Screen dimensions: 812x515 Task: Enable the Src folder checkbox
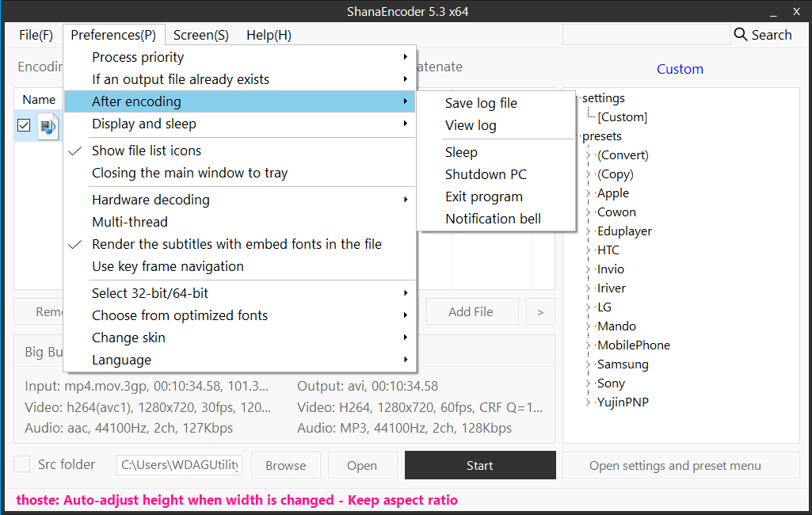(23, 464)
